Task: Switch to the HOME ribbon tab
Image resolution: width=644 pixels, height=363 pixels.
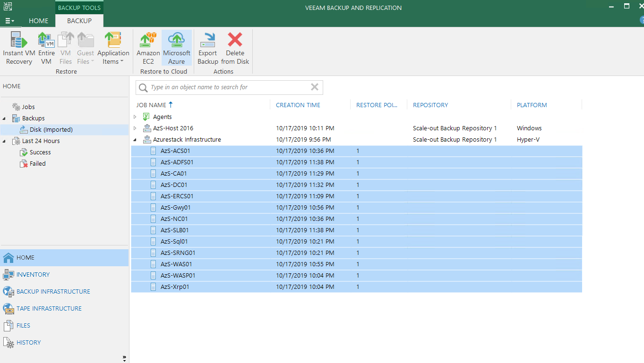Action: [39, 21]
